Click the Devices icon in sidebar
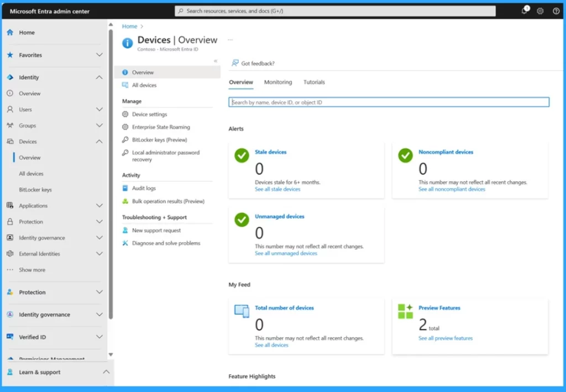Screen dimensions: 566x392 coord(10,142)
